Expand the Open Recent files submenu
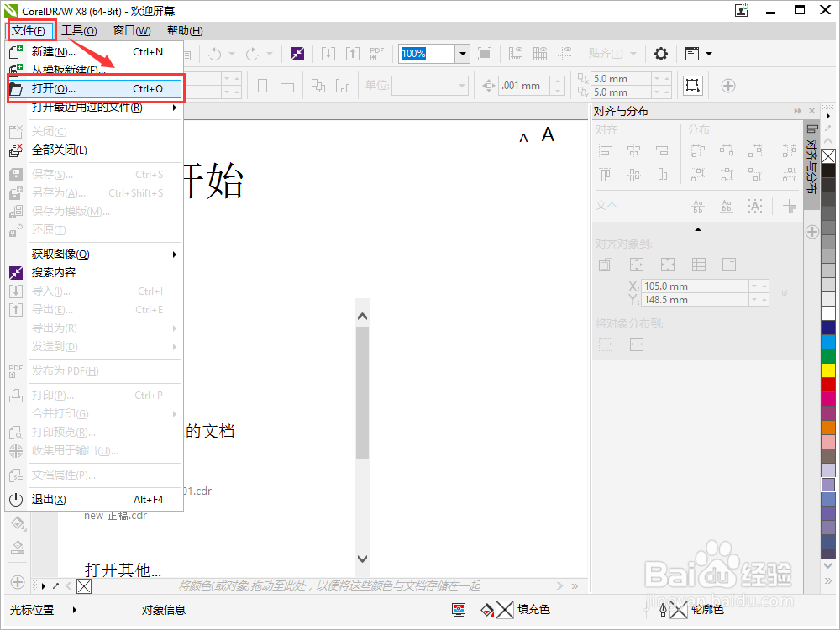Viewport: 840px width, 630px height. [x=175, y=108]
